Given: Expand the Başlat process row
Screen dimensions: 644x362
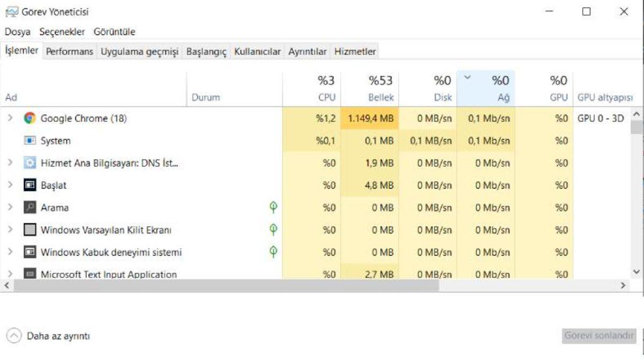Looking at the screenshot, I should [10, 186].
